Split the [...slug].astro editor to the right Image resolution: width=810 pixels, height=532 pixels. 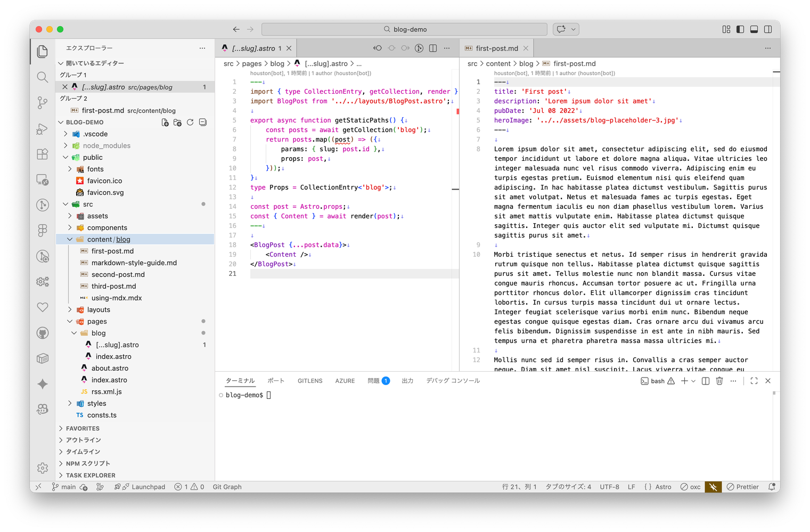[433, 48]
